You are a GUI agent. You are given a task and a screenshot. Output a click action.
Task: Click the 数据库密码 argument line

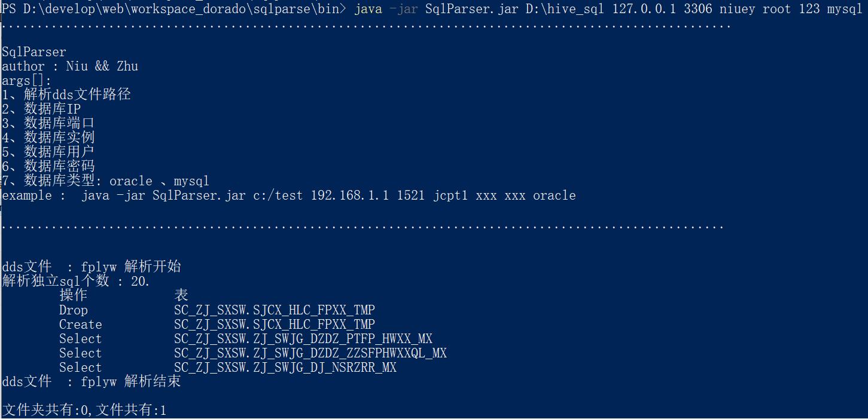[48, 166]
